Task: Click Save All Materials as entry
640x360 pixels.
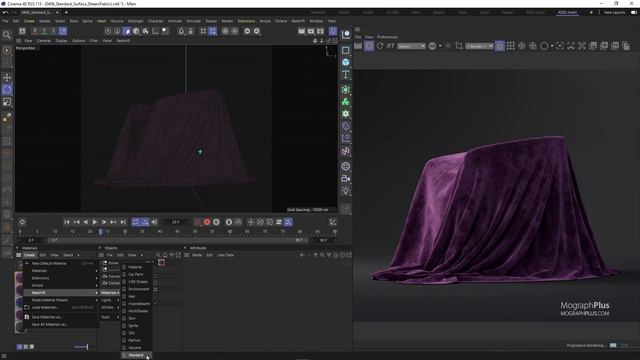Action: point(61,324)
